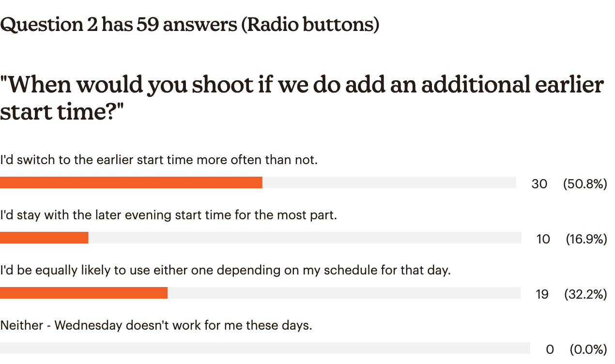Select the question title about additional earlier start time
This screenshot has height=364, width=615.
pyautogui.click(x=302, y=98)
